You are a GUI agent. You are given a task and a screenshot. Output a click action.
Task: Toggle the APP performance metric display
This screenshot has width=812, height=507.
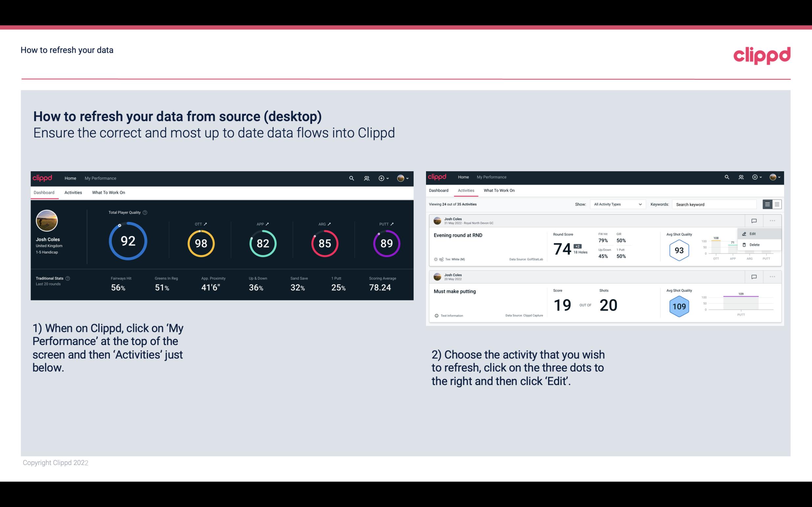point(268,224)
